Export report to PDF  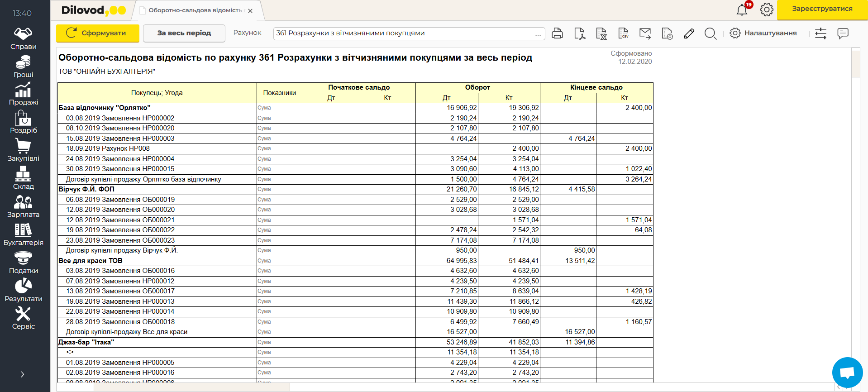pos(579,33)
